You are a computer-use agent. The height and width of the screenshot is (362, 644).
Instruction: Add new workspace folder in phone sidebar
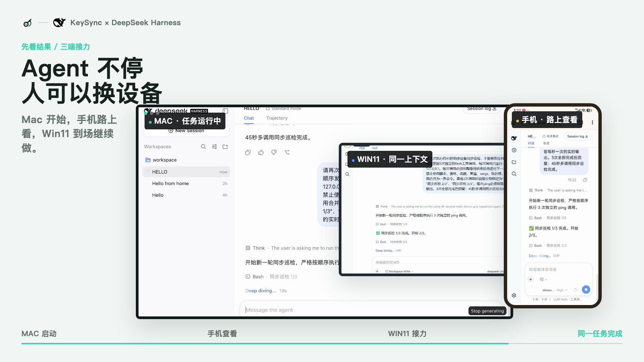(514, 162)
